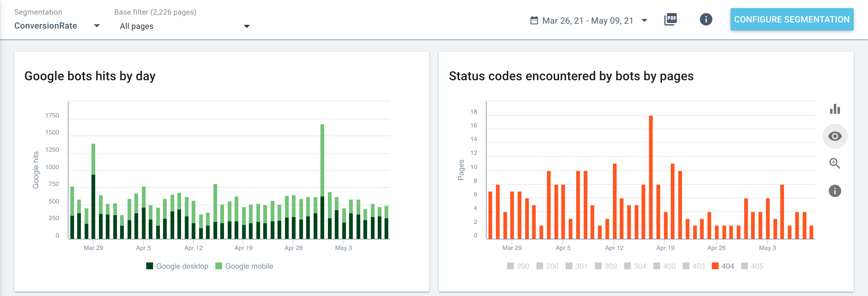This screenshot has width=868, height=296.
Task: Click 'May 3' label on status codes chart
Action: coord(767,248)
